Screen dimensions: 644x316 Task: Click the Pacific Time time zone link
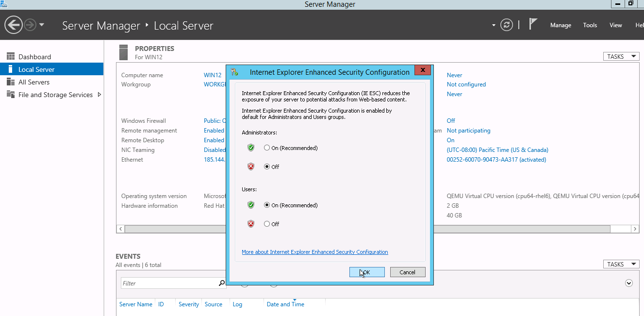tap(497, 150)
